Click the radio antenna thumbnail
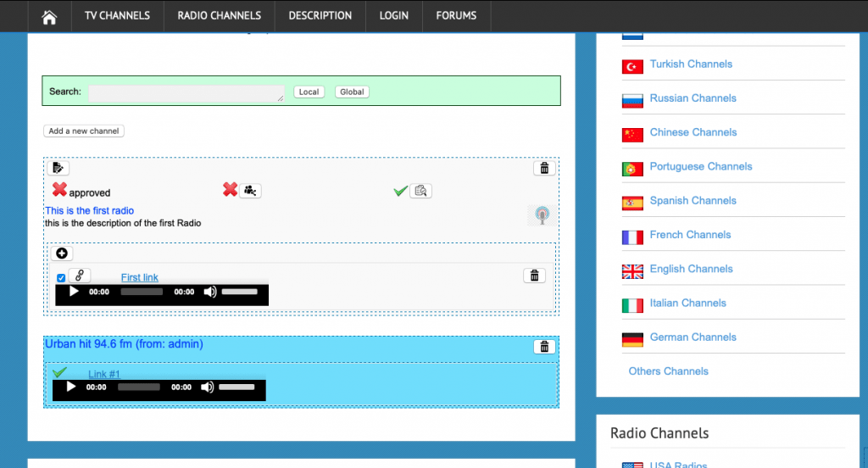This screenshot has height=468, width=868. point(542,214)
